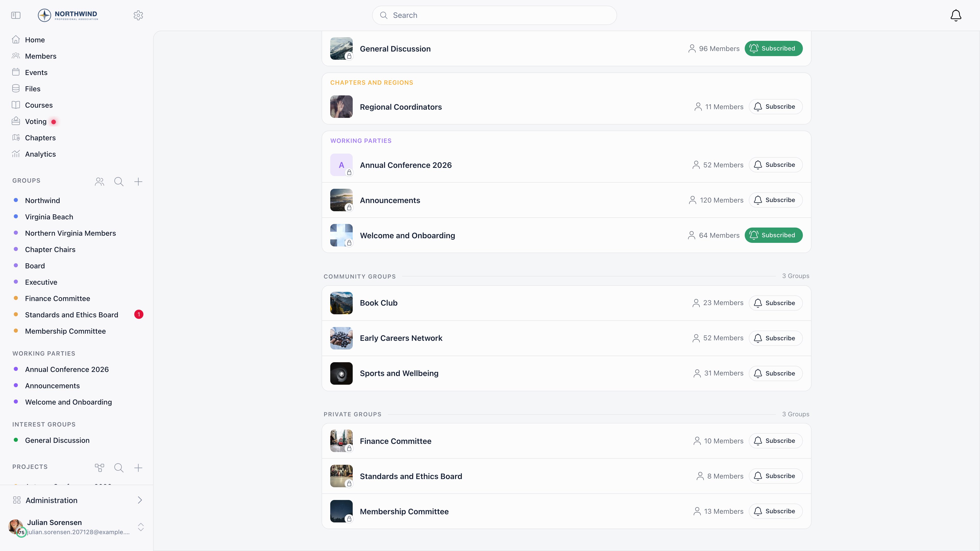This screenshot has height=551, width=980.
Task: Go to Members page
Action: (41, 56)
